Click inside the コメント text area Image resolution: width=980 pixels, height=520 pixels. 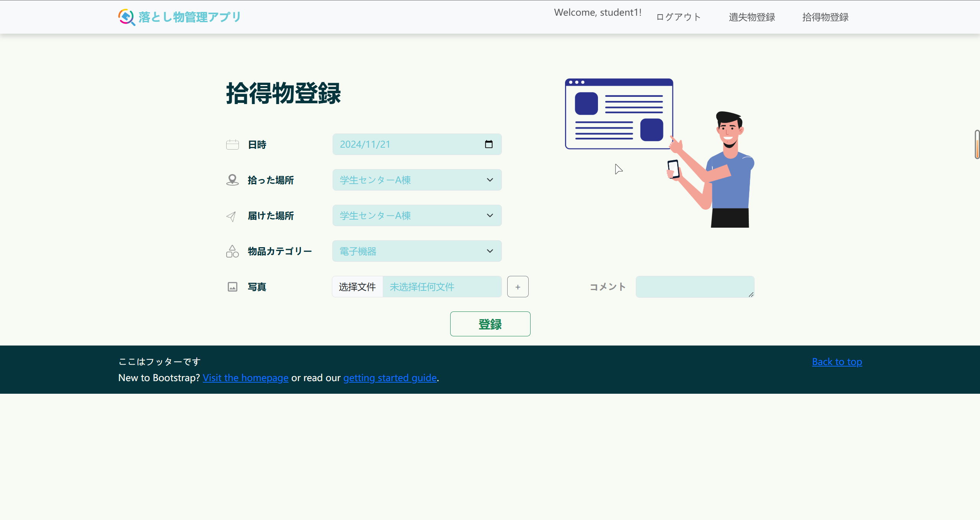point(694,287)
